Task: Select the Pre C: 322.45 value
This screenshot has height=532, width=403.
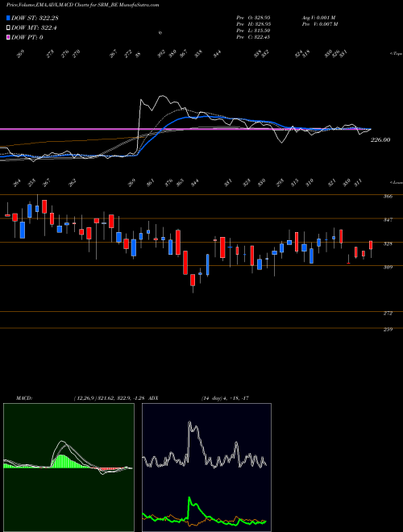Action: point(253,37)
